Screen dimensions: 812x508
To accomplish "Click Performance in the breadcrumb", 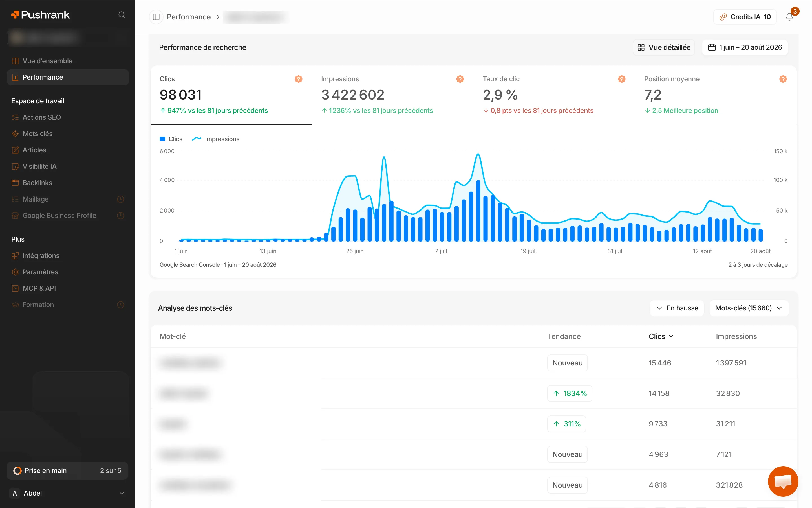I will pos(189,17).
